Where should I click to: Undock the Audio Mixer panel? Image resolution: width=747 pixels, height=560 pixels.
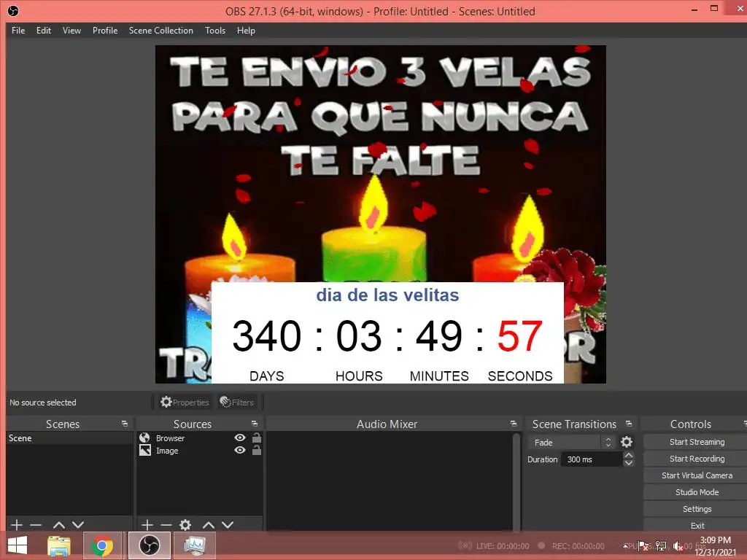(513, 424)
